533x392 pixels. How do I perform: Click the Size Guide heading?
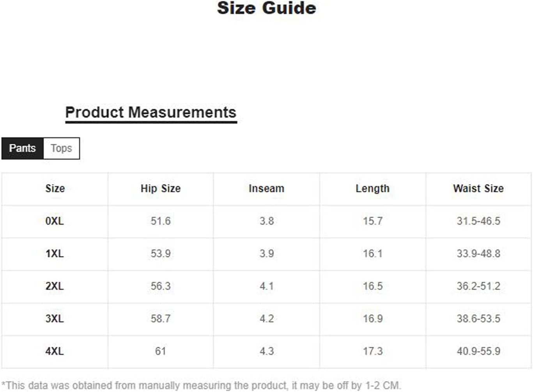tap(266, 8)
